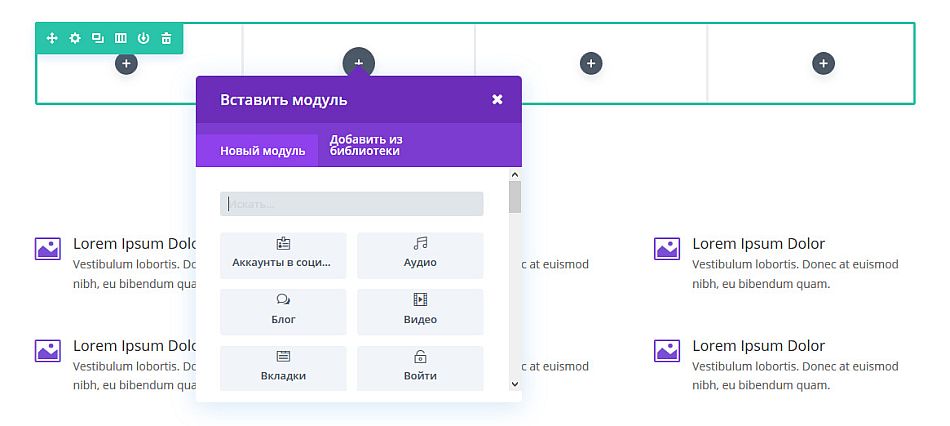Click the module list scrollbar thumb
Image resolution: width=950 pixels, height=426 pixels.
515,197
